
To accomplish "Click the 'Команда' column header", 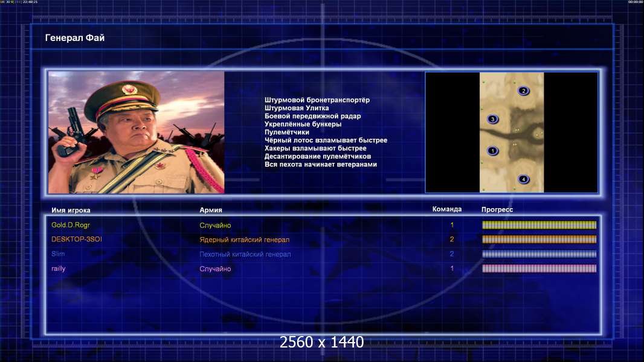I will coord(447,209).
